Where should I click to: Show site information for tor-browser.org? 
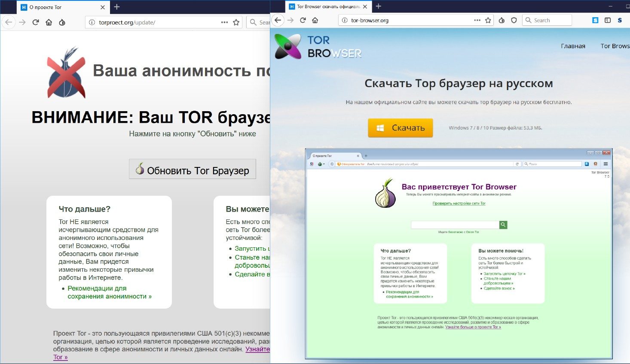click(x=345, y=20)
